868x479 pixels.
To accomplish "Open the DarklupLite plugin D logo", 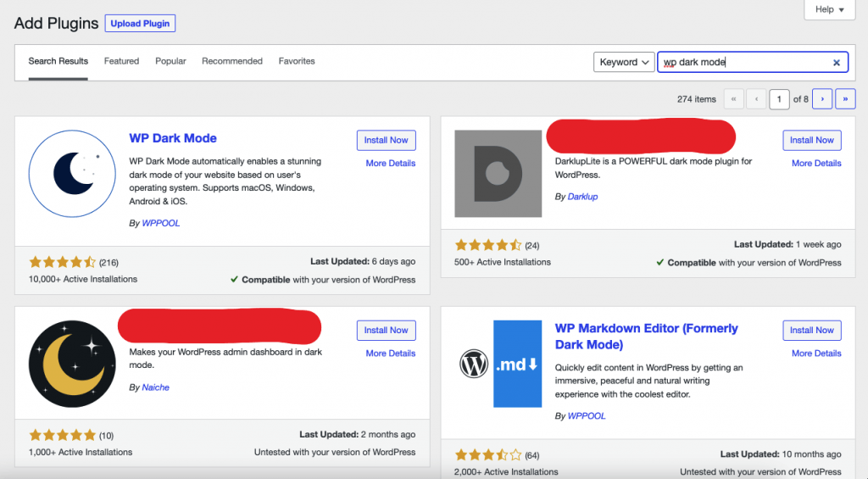I will click(498, 174).
